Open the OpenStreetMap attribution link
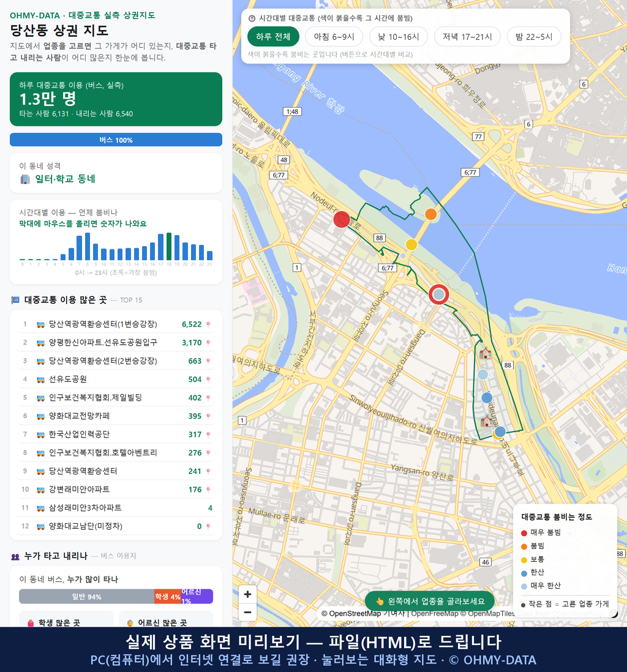The image size is (627, 672). click(351, 614)
